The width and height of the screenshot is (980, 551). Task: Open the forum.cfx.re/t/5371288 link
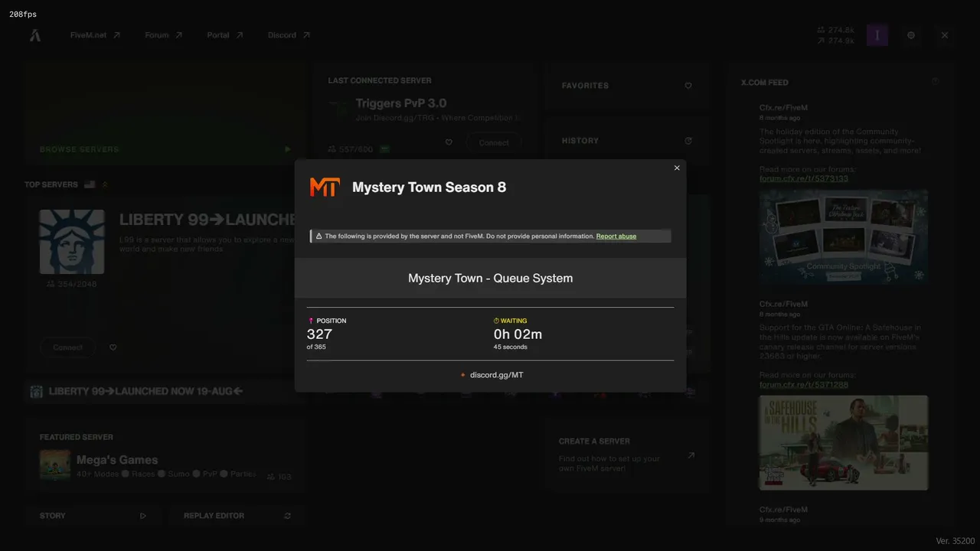[x=804, y=384]
